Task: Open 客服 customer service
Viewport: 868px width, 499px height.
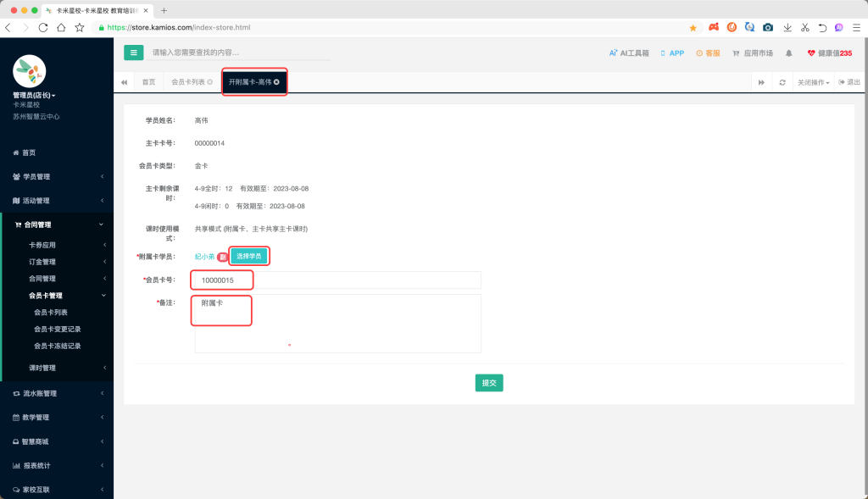Action: click(708, 53)
